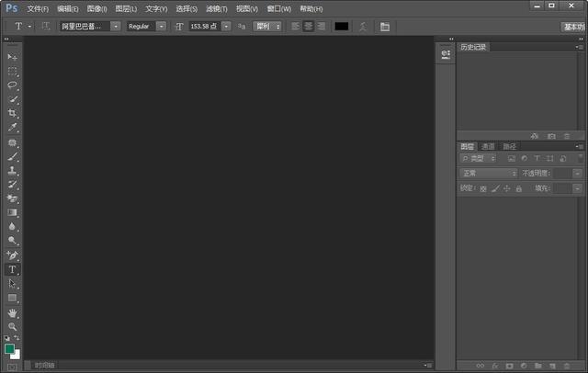
Task: Align text right
Action: click(x=321, y=27)
